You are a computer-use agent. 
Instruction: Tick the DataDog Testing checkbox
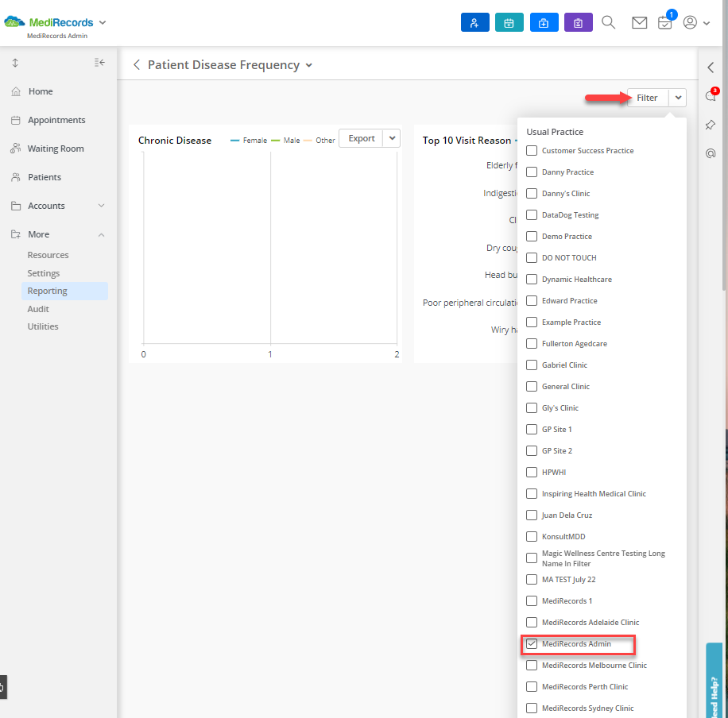532,215
